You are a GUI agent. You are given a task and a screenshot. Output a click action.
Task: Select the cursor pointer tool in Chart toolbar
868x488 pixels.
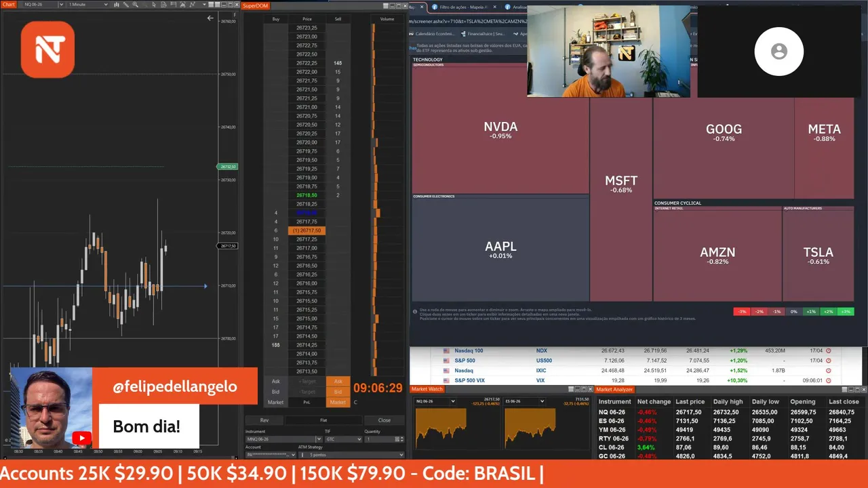[x=154, y=4]
